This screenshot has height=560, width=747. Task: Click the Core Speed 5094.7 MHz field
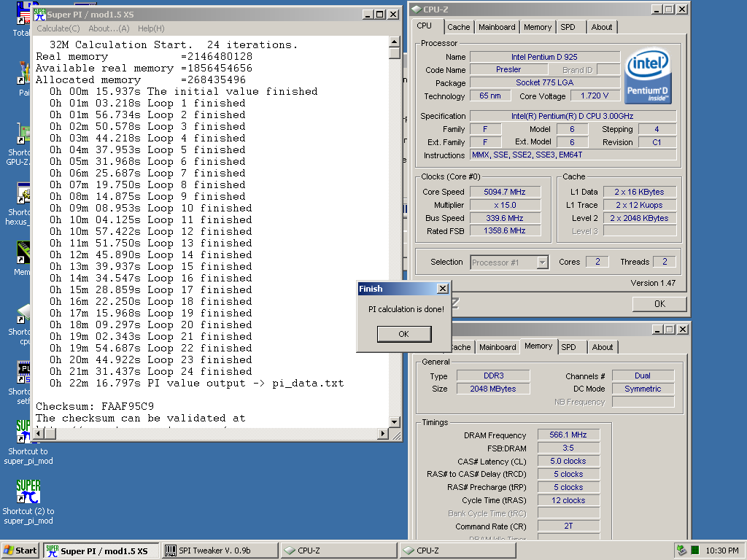point(505,192)
